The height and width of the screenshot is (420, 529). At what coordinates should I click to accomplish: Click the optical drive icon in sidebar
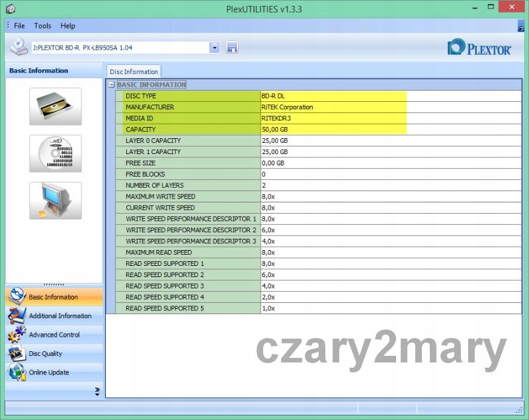(56, 106)
